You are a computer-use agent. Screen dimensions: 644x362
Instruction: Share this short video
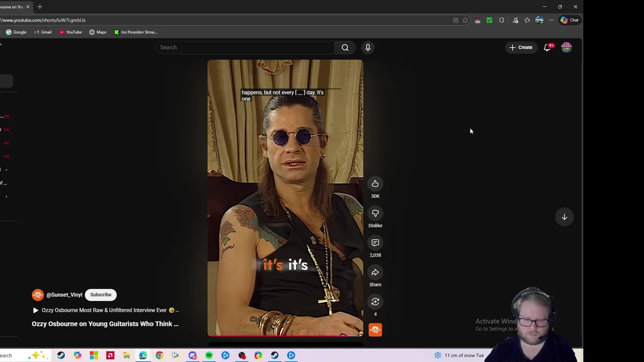[375, 273]
